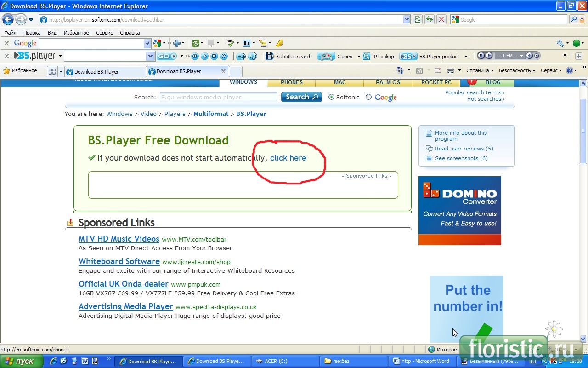Click the GO button in BS.Player toolbar

[167, 56]
